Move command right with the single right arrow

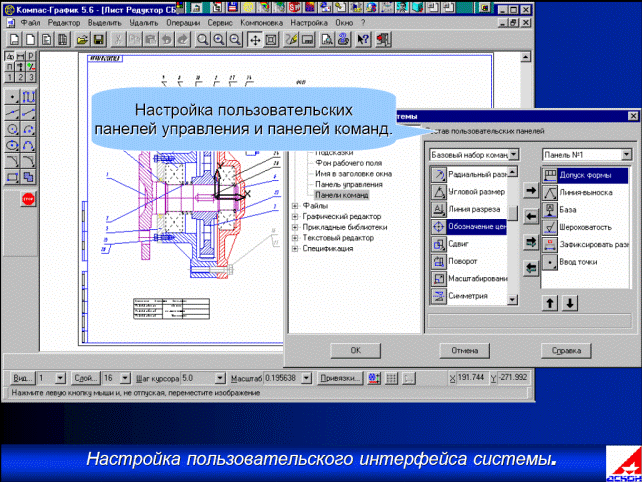pyautogui.click(x=531, y=190)
